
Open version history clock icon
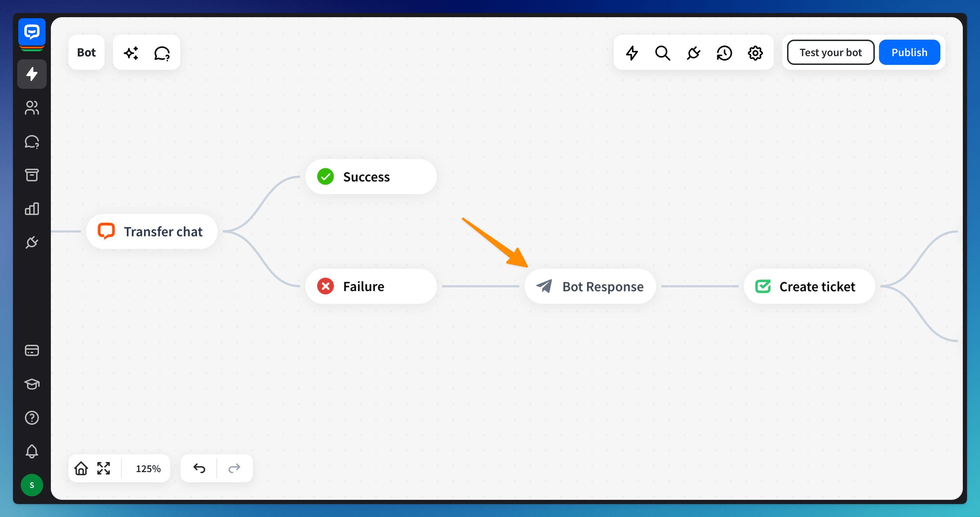(x=724, y=53)
